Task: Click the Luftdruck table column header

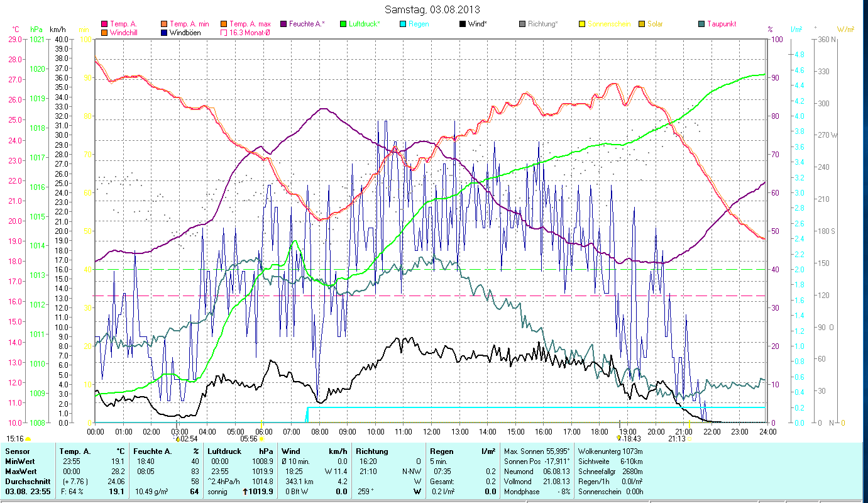Action: 224,451
